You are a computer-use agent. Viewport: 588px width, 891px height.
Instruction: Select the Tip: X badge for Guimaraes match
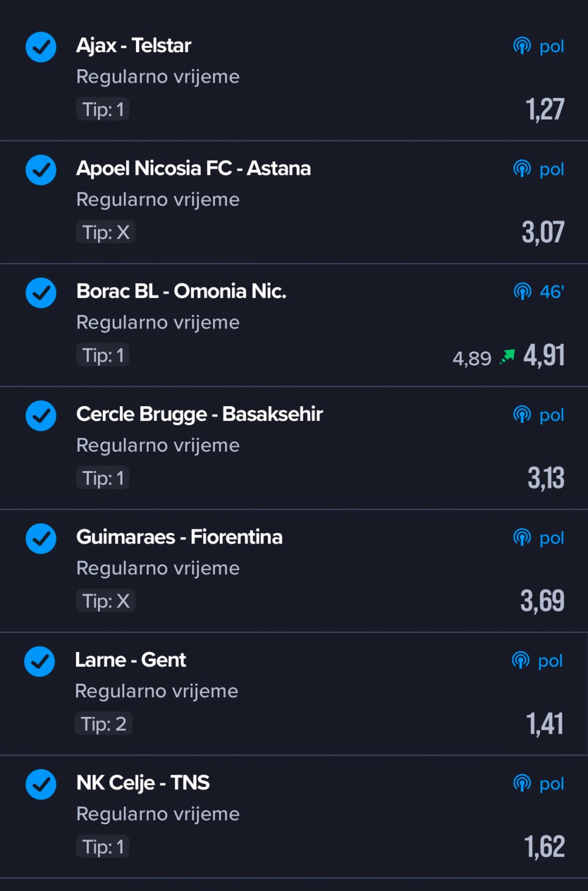(105, 601)
